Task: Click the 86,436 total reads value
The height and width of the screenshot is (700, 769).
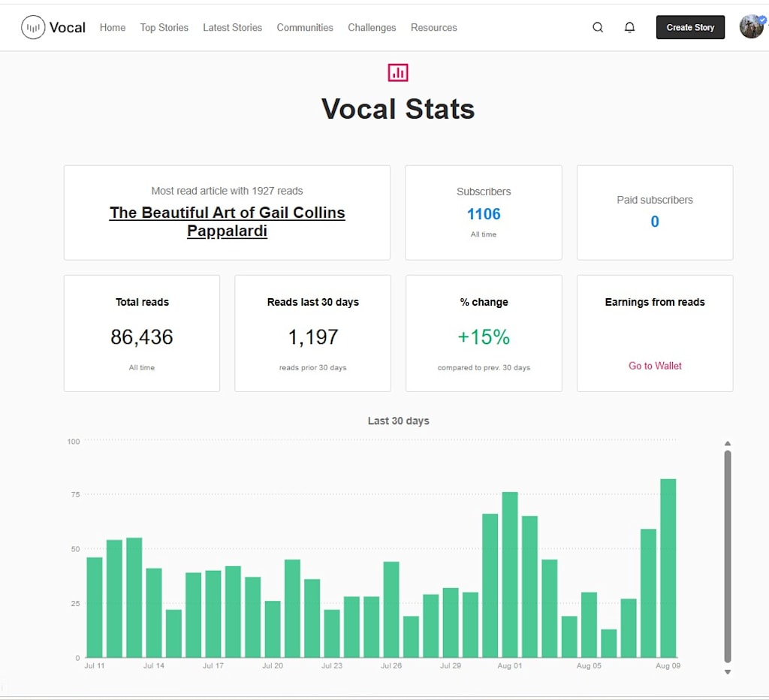Action: click(x=142, y=337)
